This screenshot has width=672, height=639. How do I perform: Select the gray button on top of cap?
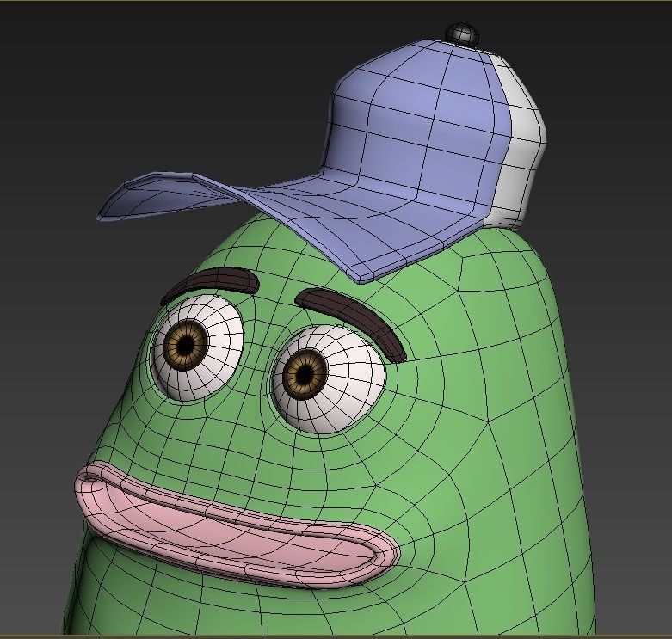(x=461, y=34)
